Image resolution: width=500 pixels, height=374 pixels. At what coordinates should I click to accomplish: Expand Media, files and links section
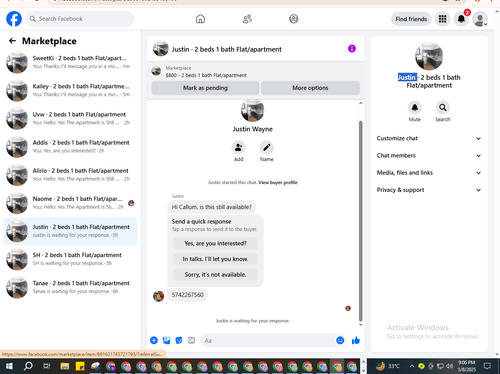point(429,173)
